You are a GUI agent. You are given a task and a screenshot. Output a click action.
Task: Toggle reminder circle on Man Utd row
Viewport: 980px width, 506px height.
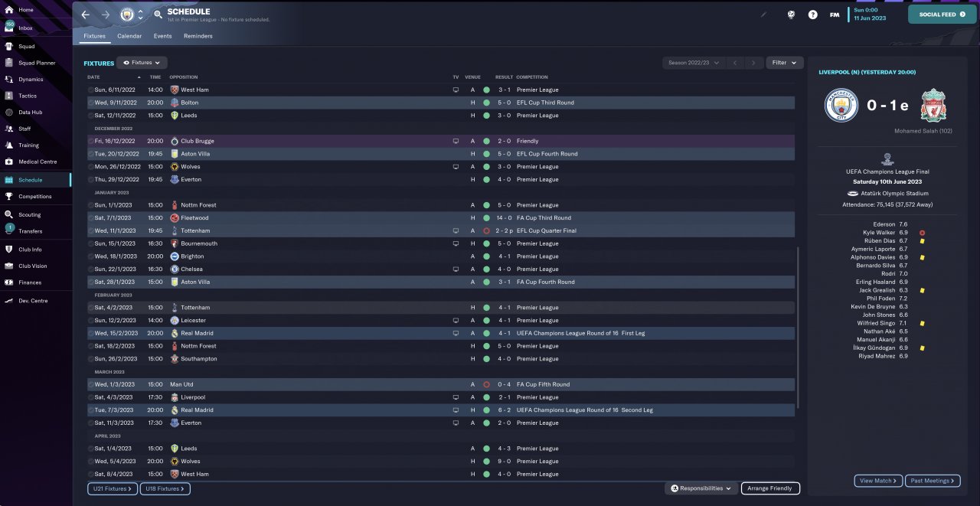(90, 384)
